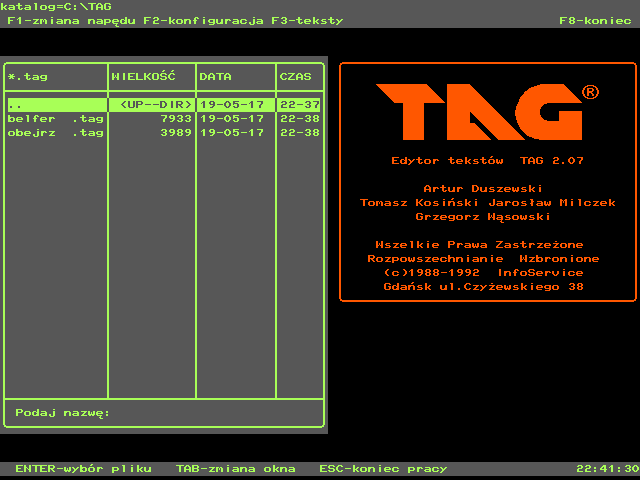Click the clock in the bottom bar
This screenshot has width=640, height=480.
tap(607, 468)
